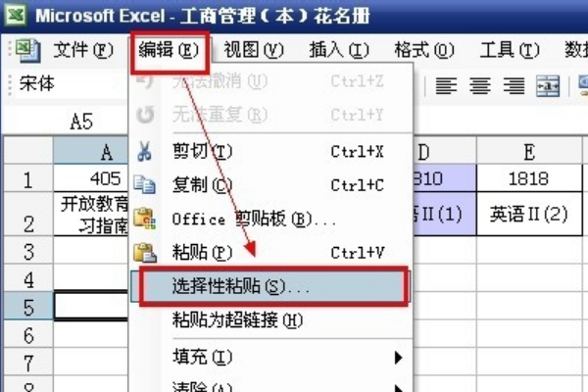The image size is (588, 392).
Task: Click the active cell A5
Action: point(91,306)
